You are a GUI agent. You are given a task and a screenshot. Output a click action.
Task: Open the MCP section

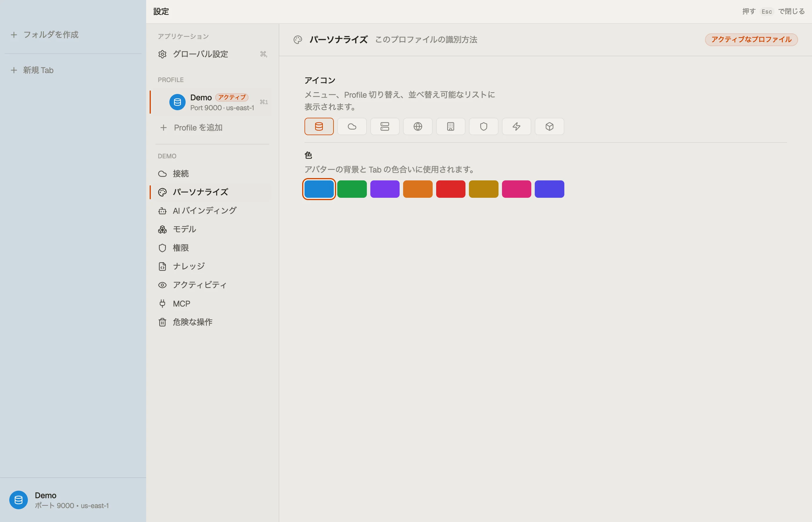(212, 304)
